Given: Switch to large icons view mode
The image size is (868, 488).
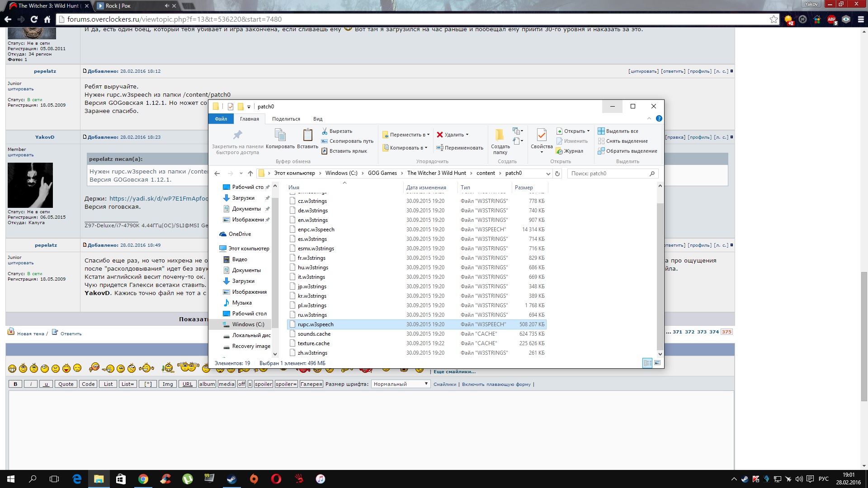Looking at the screenshot, I should coord(657,363).
